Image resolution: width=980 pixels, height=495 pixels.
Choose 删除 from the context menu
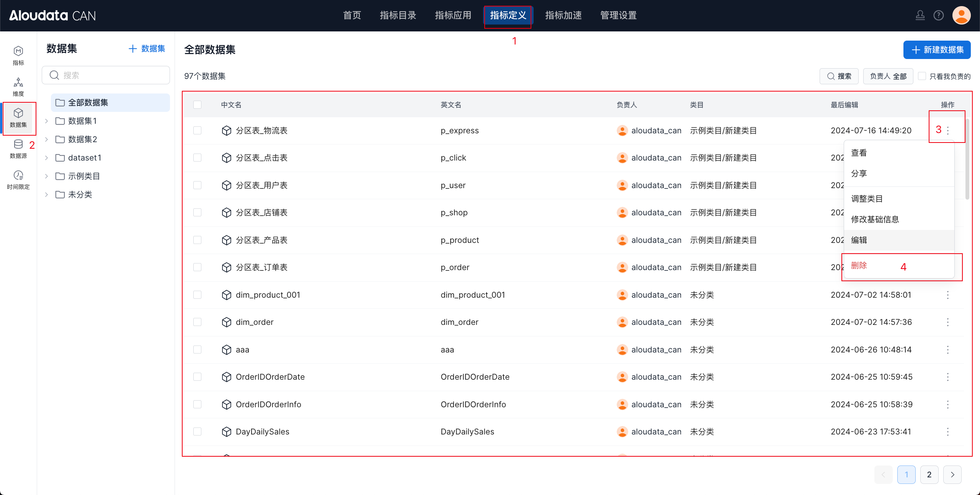click(859, 266)
